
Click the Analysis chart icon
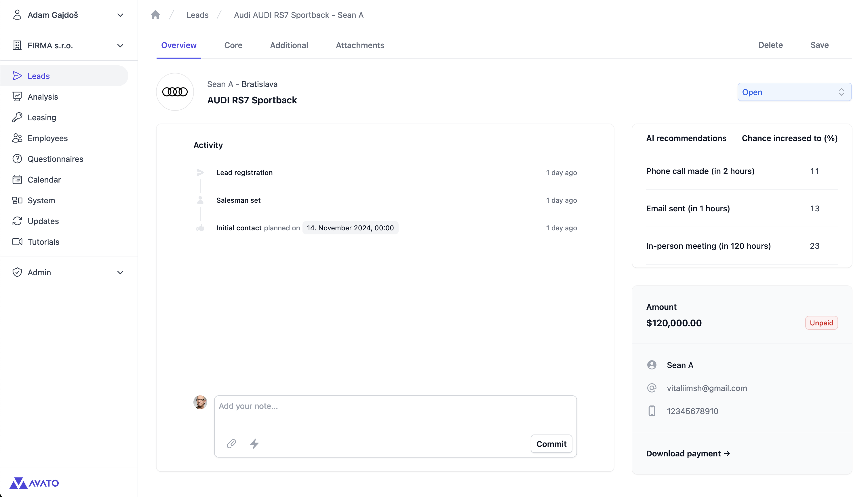click(x=17, y=96)
